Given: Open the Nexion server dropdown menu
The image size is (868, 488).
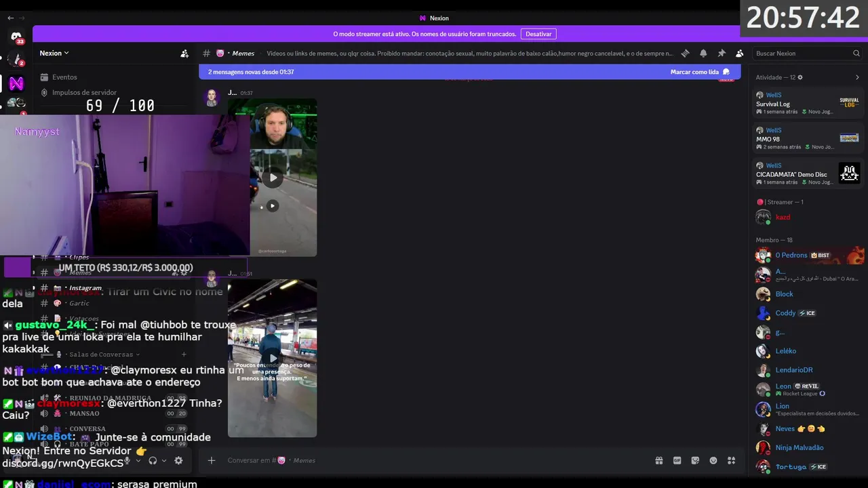Looking at the screenshot, I should 54,53.
